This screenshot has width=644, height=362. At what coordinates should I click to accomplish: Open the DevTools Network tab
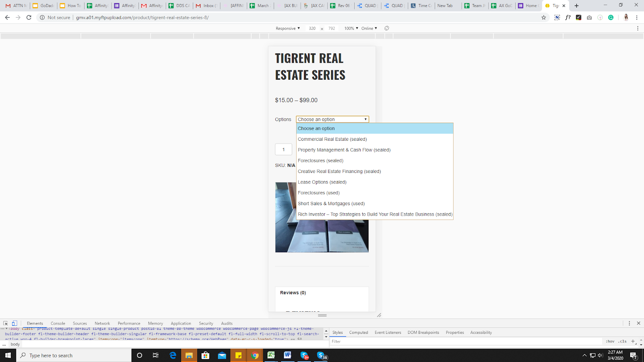[x=102, y=323]
